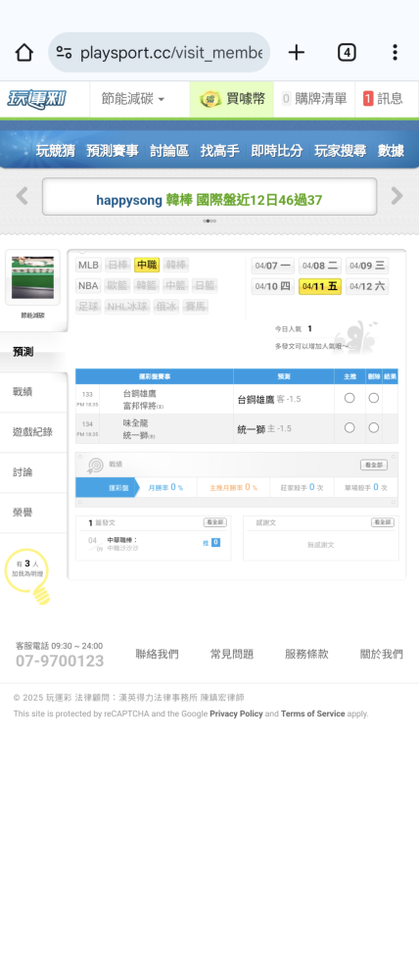
Task: Expand the 節能減碳 user dropdown
Action: click(133, 99)
